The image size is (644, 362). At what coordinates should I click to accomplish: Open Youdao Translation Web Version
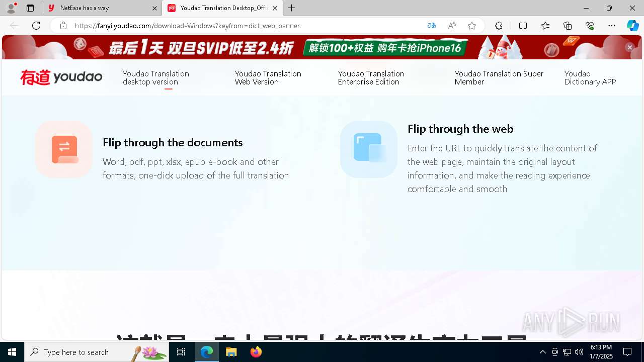268,77
